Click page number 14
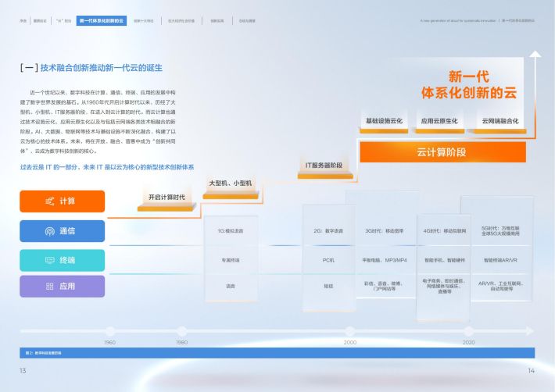 [x=531, y=370]
